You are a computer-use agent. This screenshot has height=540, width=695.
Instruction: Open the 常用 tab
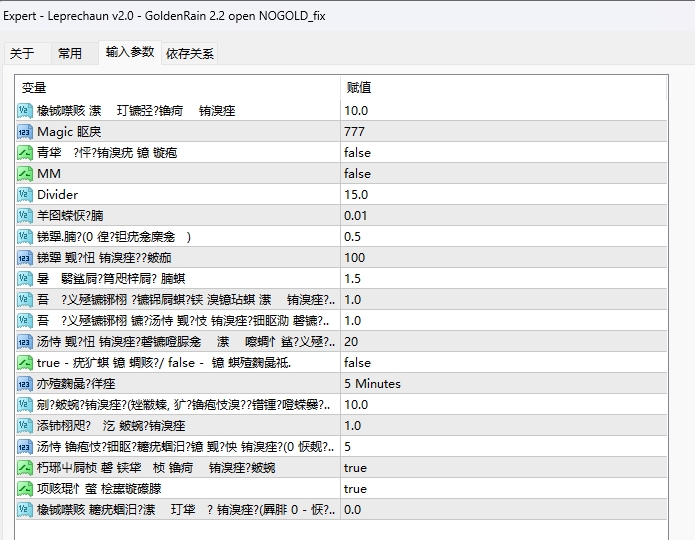pyautogui.click(x=70, y=54)
